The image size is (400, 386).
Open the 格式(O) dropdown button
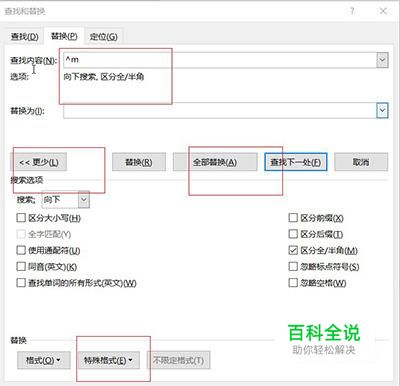(44, 360)
